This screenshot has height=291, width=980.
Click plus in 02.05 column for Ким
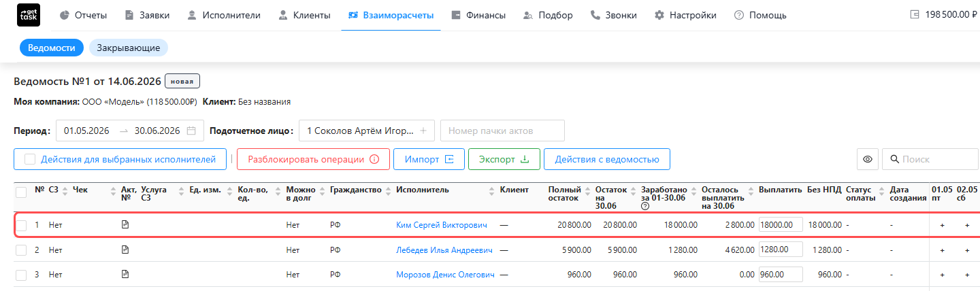point(967,225)
